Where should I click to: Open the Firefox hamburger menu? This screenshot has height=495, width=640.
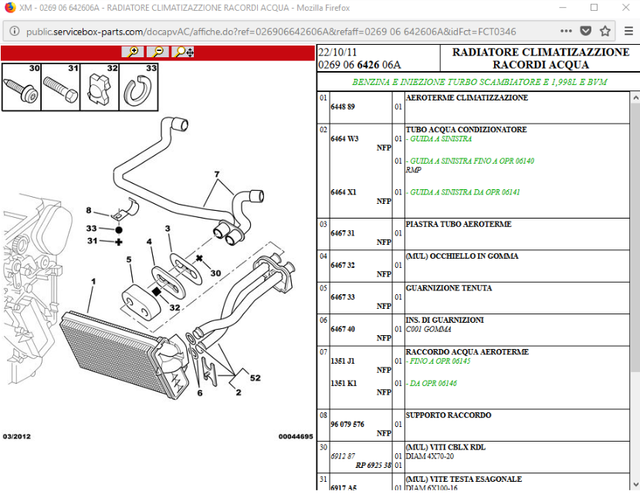(x=629, y=31)
